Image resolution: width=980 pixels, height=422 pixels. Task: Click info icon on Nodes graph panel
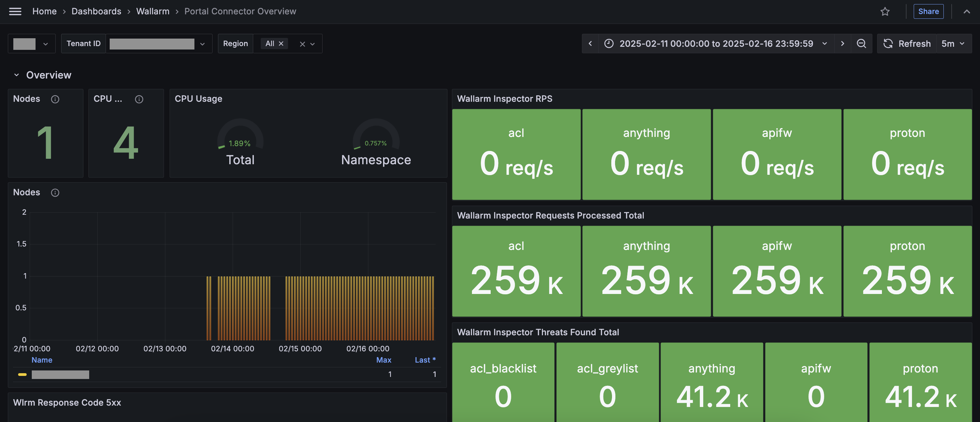(x=55, y=193)
